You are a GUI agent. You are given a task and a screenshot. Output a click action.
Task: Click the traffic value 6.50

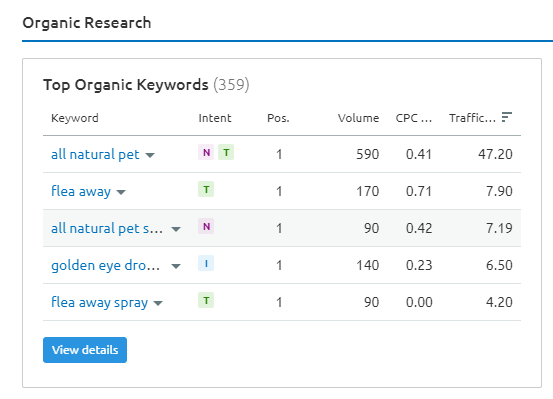click(x=499, y=265)
